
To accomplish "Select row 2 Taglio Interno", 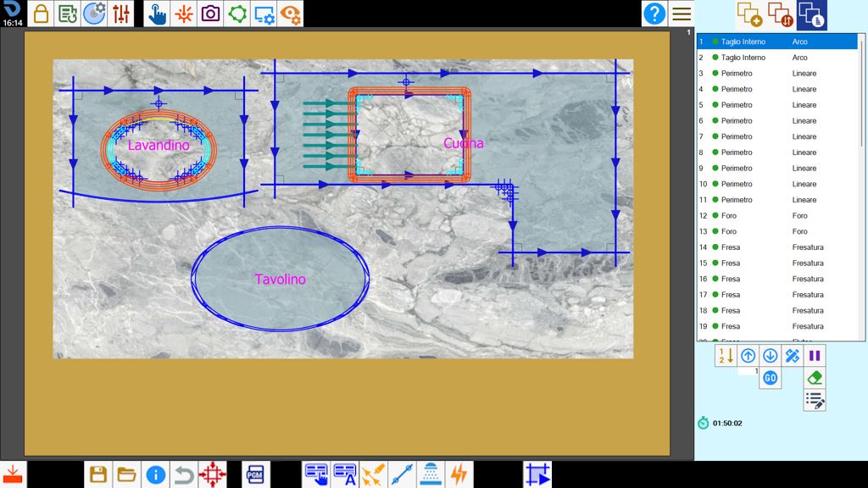I will coord(777,58).
